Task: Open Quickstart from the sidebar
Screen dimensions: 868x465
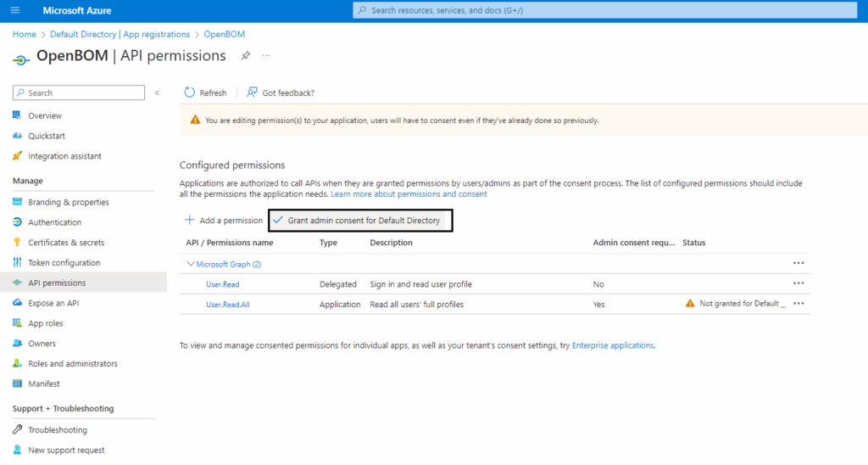Action: (x=47, y=136)
